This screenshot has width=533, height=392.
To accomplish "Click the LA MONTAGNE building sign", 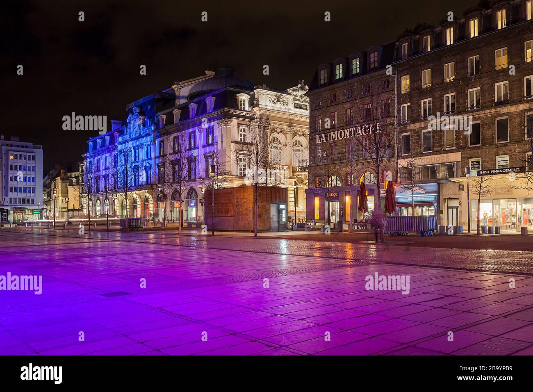I will coord(349,132).
